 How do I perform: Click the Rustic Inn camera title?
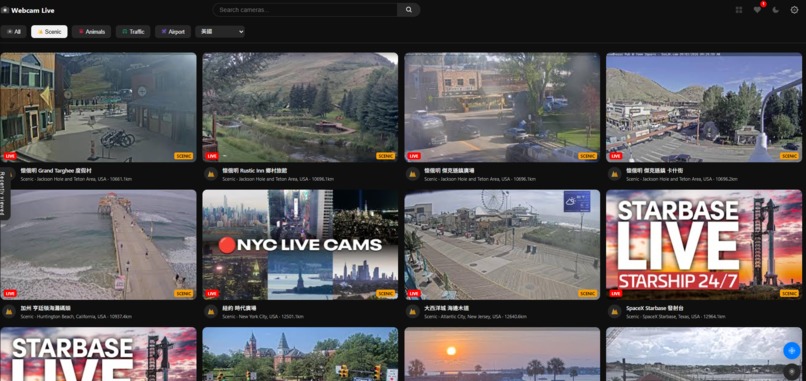point(254,170)
